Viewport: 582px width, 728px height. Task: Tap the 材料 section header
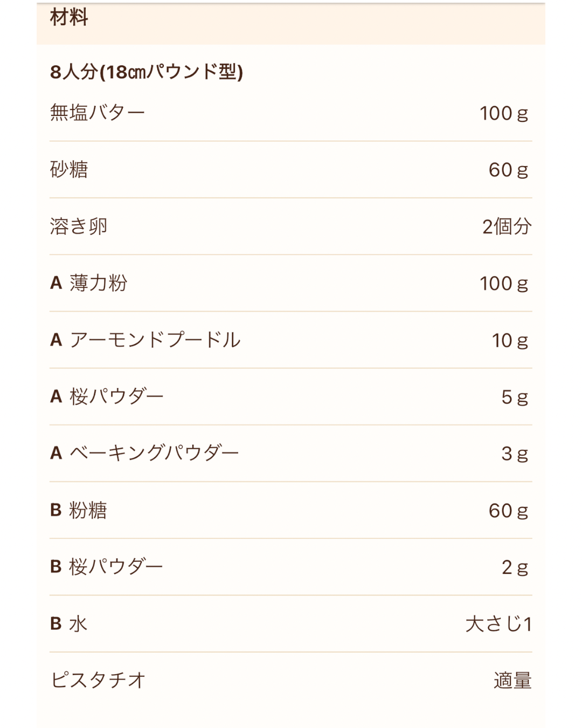click(x=69, y=17)
